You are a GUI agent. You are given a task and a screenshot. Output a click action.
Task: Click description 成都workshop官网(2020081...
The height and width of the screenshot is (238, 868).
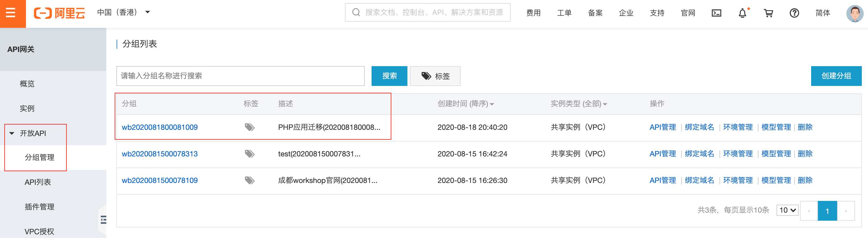click(x=328, y=180)
